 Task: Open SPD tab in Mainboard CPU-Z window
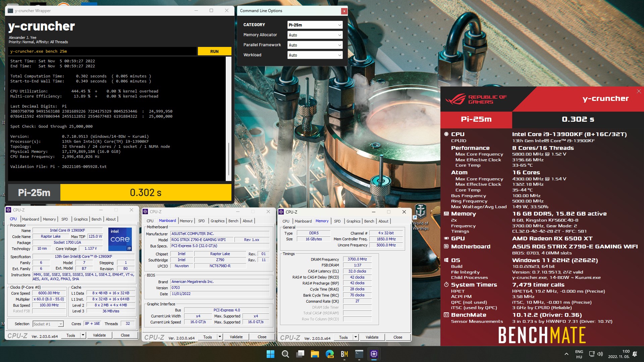[x=201, y=221]
